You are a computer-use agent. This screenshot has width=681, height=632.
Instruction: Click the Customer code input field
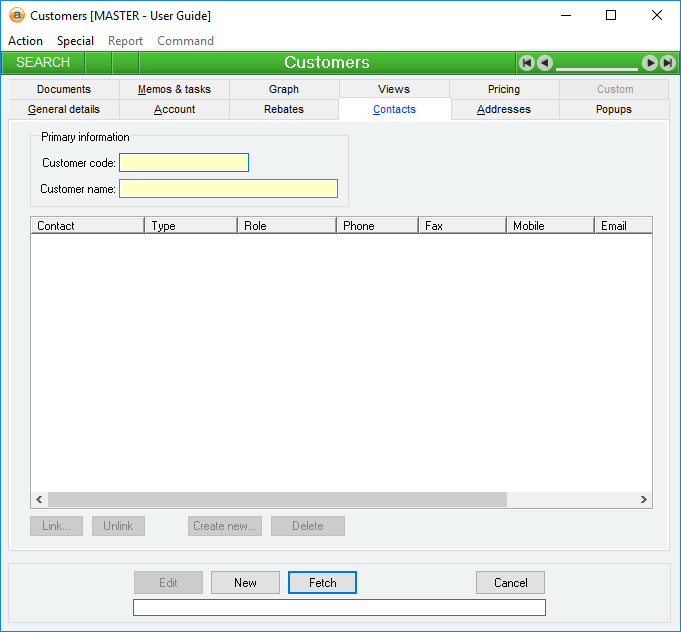click(x=184, y=163)
